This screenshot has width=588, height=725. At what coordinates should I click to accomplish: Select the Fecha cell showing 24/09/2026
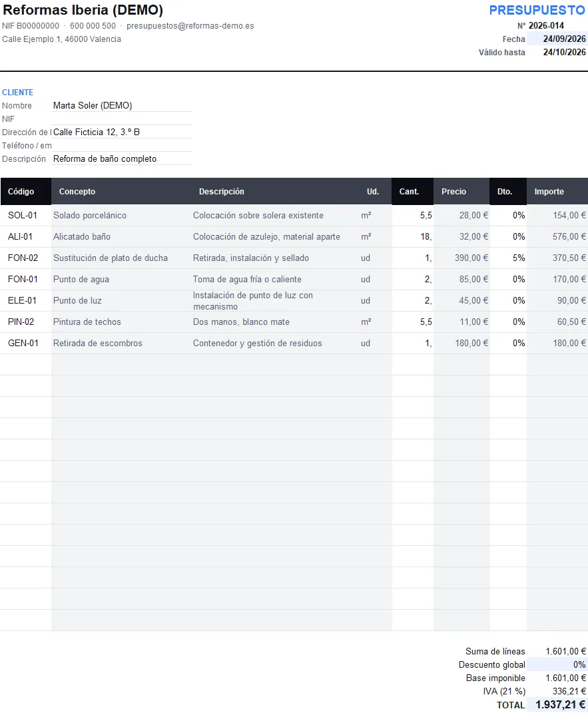[x=557, y=39]
